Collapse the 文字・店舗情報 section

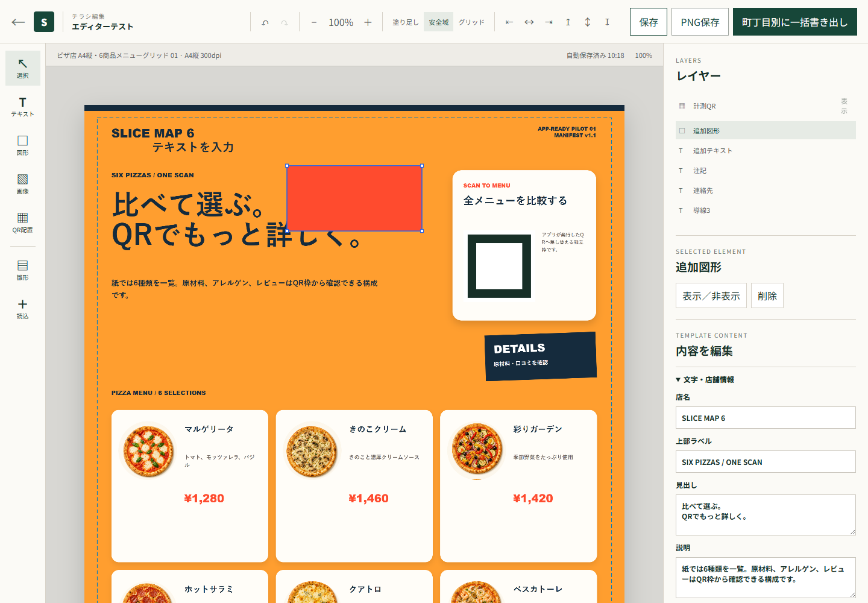[705, 380]
